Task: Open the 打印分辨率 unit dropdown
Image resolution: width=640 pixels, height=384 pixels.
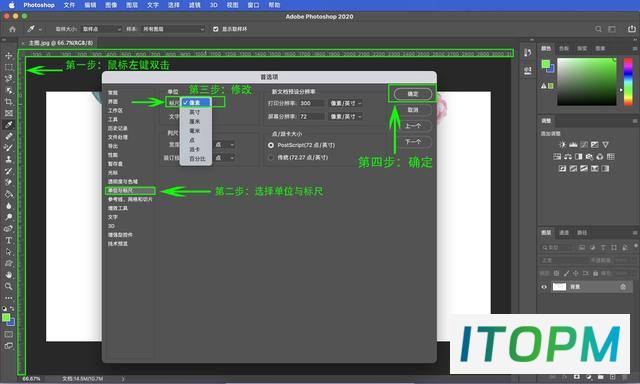Action: pyautogui.click(x=346, y=104)
